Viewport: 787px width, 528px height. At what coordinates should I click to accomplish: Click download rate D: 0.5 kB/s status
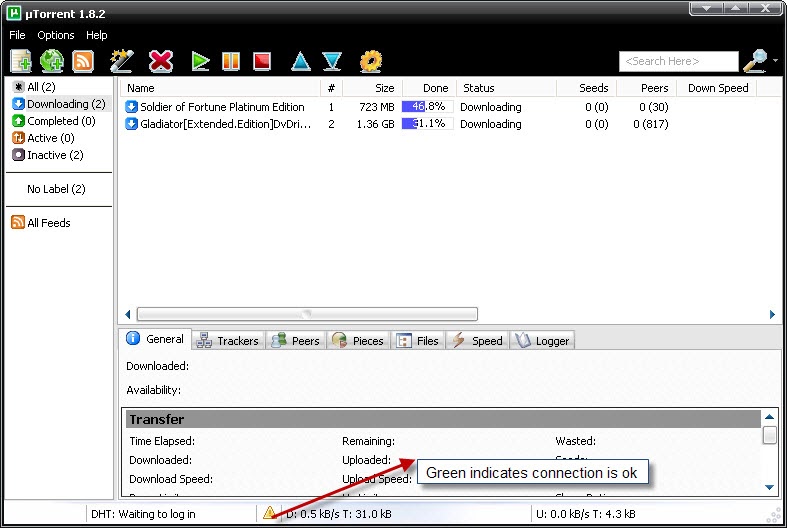[339, 514]
